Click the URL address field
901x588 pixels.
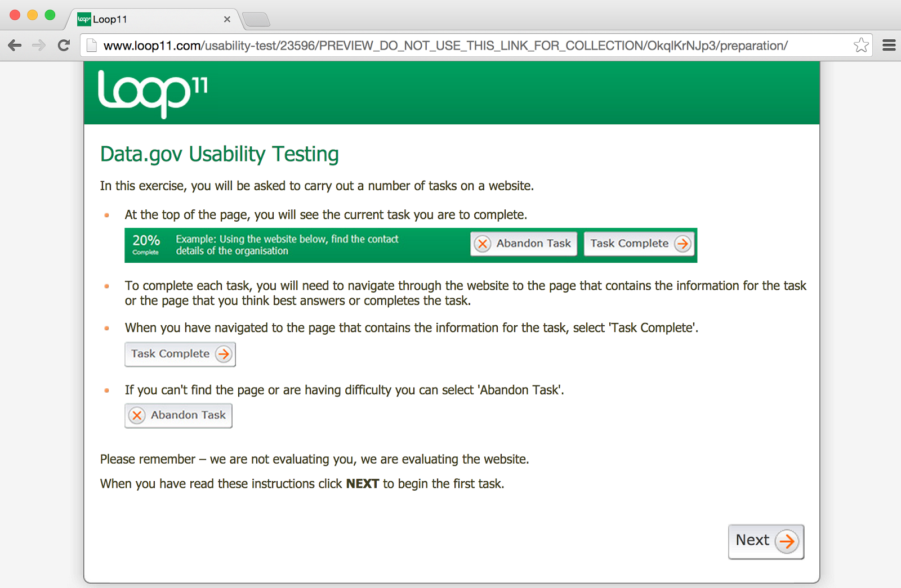point(476,46)
